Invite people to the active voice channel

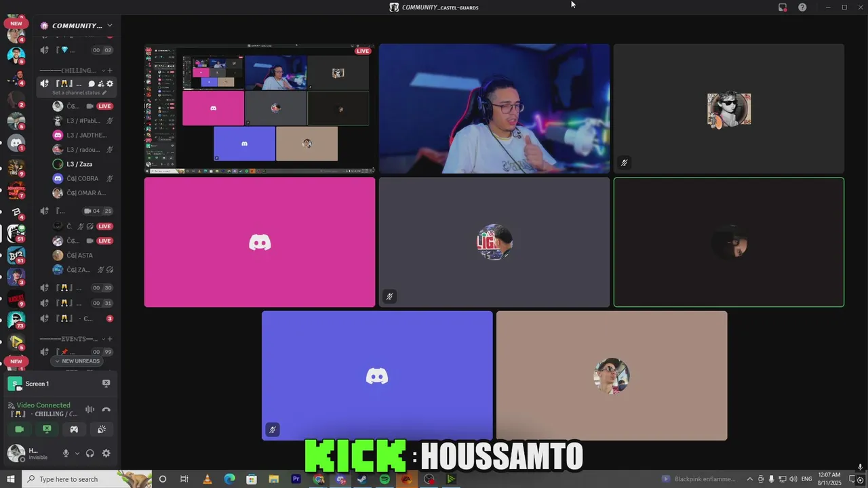pyautogui.click(x=100, y=83)
